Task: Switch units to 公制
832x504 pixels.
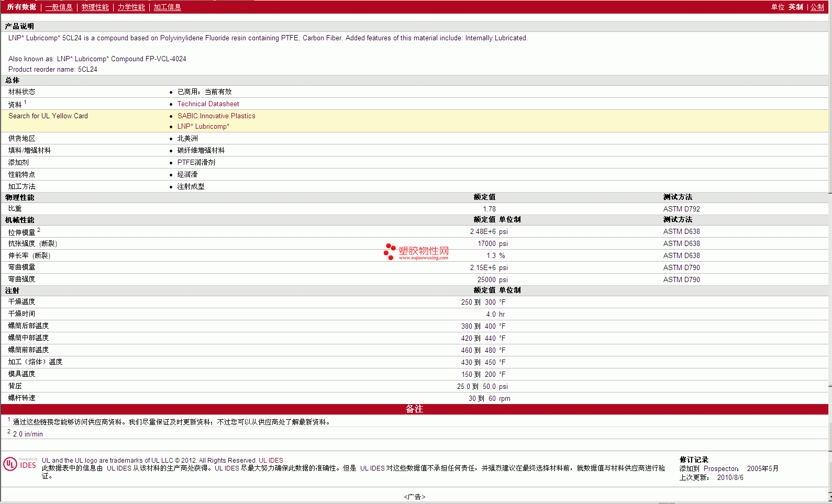Action: [817, 7]
